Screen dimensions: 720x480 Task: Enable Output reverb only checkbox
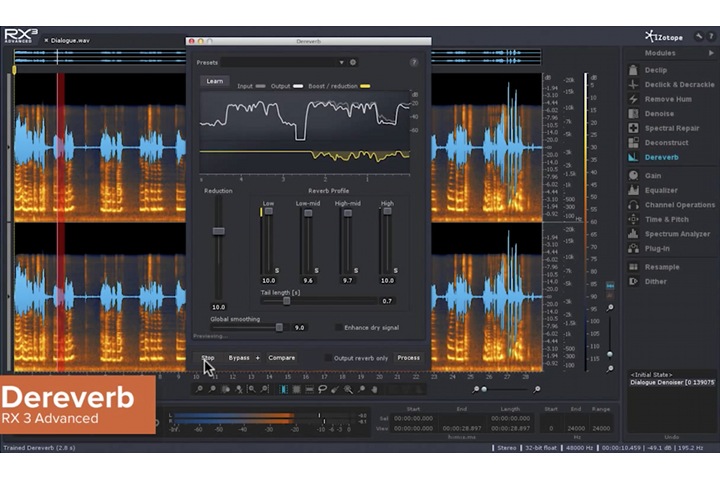pyautogui.click(x=328, y=358)
